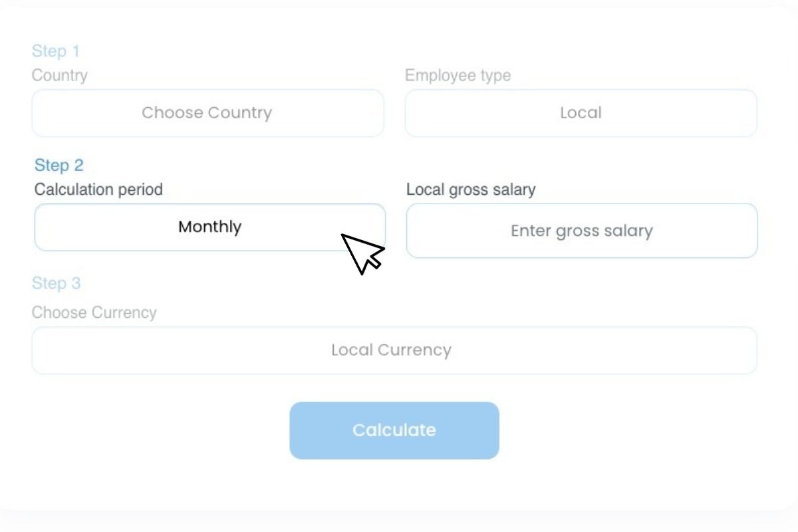Click the Country field label
The height and width of the screenshot is (532, 798).
pos(59,75)
